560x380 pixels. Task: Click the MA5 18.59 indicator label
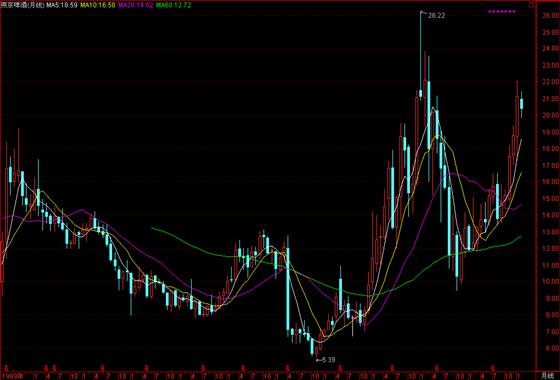(x=61, y=5)
